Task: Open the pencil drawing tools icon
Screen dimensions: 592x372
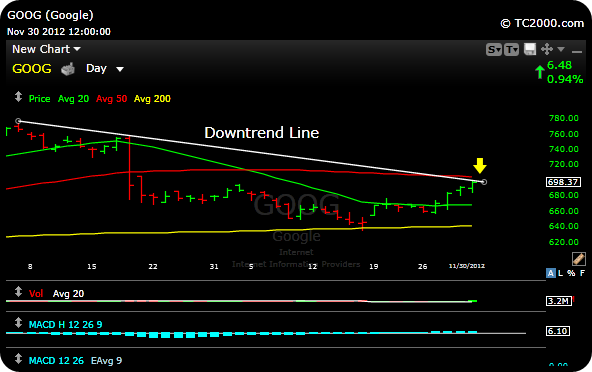Action: click(x=578, y=259)
